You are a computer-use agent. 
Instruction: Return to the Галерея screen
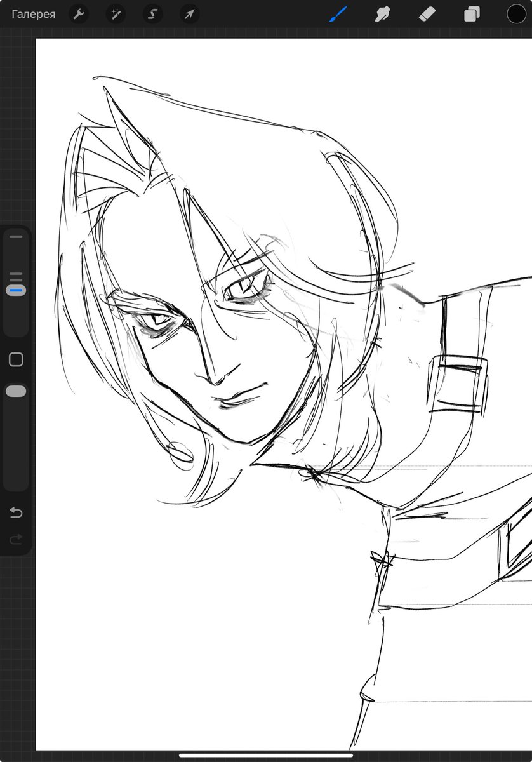point(33,14)
